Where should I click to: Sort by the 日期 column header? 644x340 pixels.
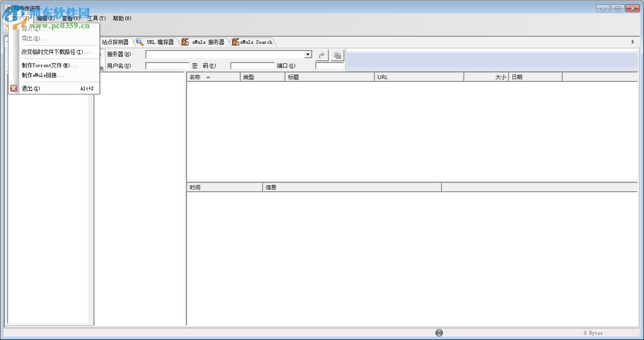[535, 77]
